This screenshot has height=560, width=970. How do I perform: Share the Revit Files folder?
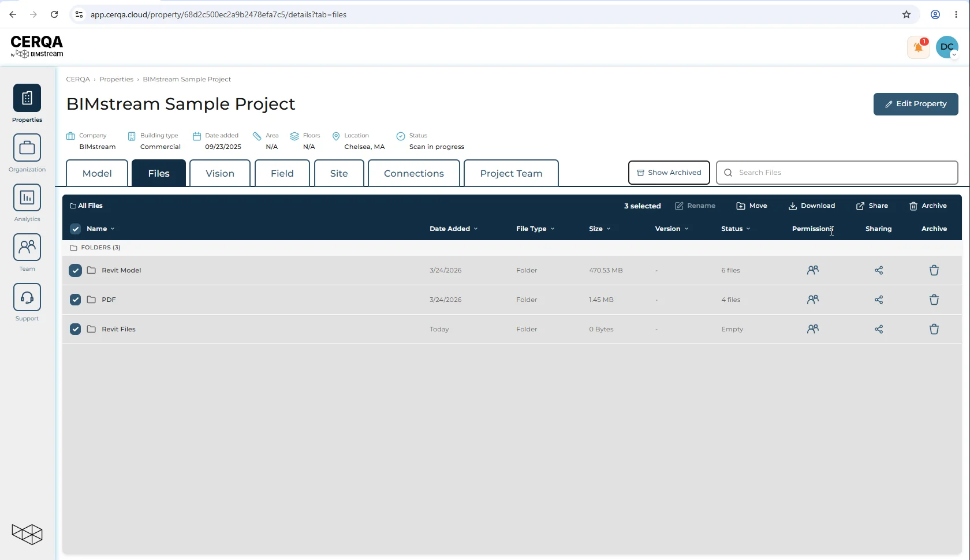(879, 329)
